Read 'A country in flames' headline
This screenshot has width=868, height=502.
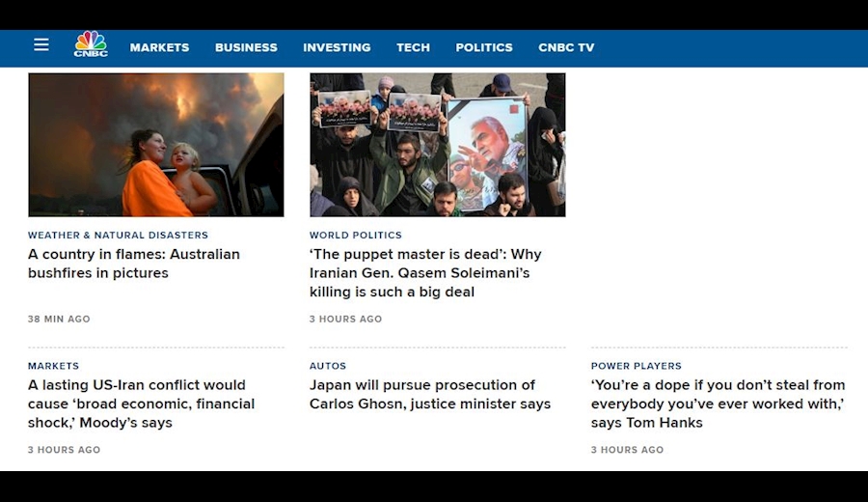(134, 264)
